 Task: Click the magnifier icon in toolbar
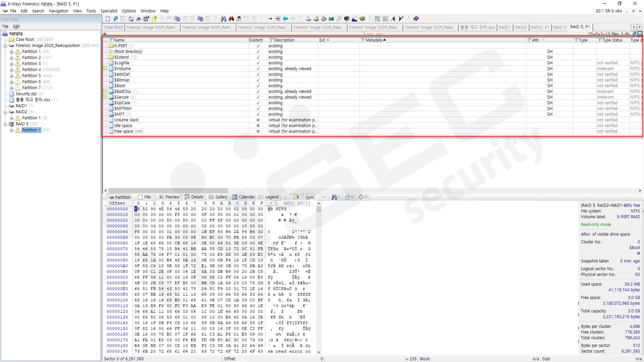339,19
